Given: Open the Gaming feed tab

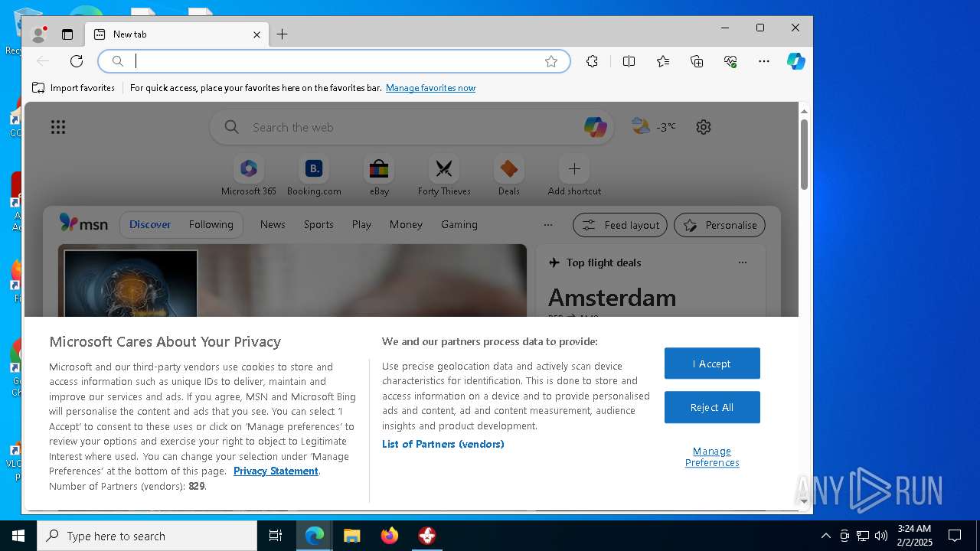Looking at the screenshot, I should (x=459, y=224).
